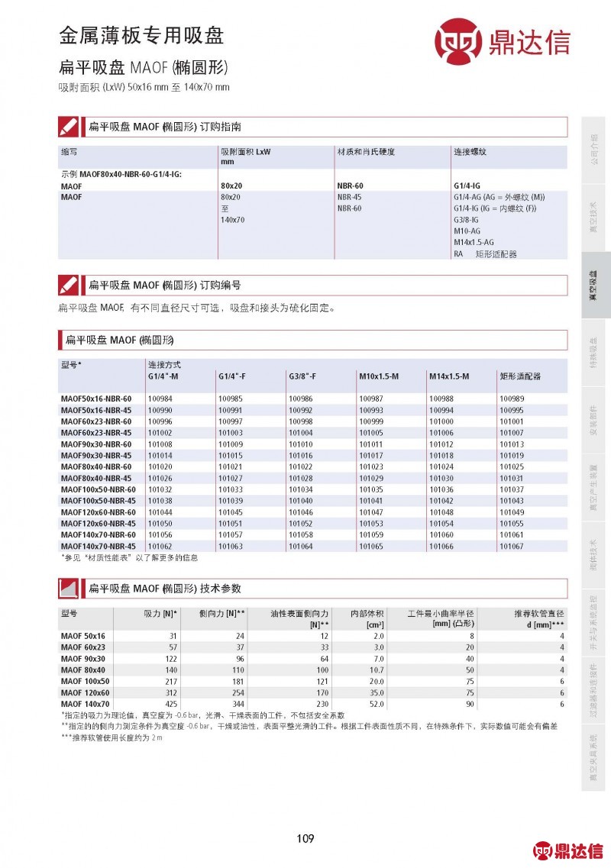The width and height of the screenshot is (611, 868).
Task: Click the red pencil icon beside 订购编号
Action: pyautogui.click(x=69, y=285)
